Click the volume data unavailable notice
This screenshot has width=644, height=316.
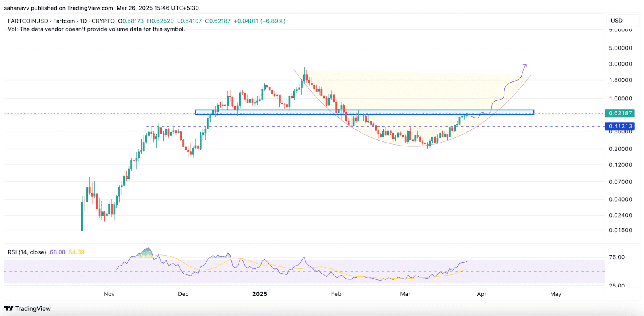[97, 29]
